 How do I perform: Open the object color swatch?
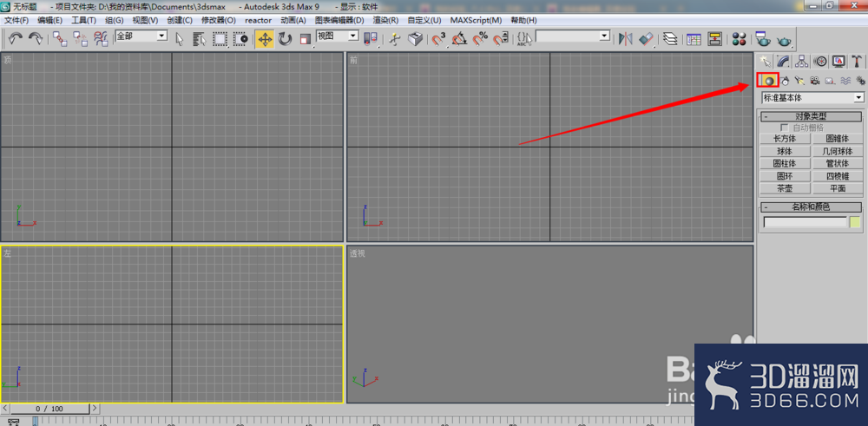click(855, 222)
